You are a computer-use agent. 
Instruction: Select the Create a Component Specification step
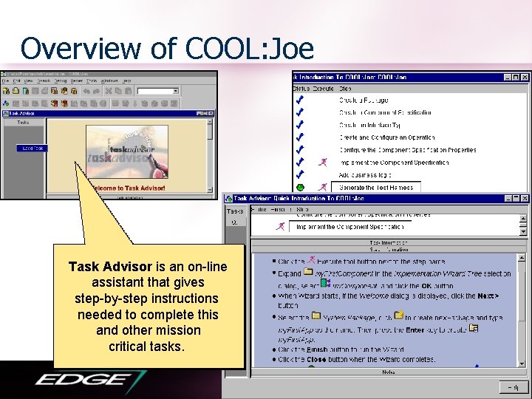385,112
